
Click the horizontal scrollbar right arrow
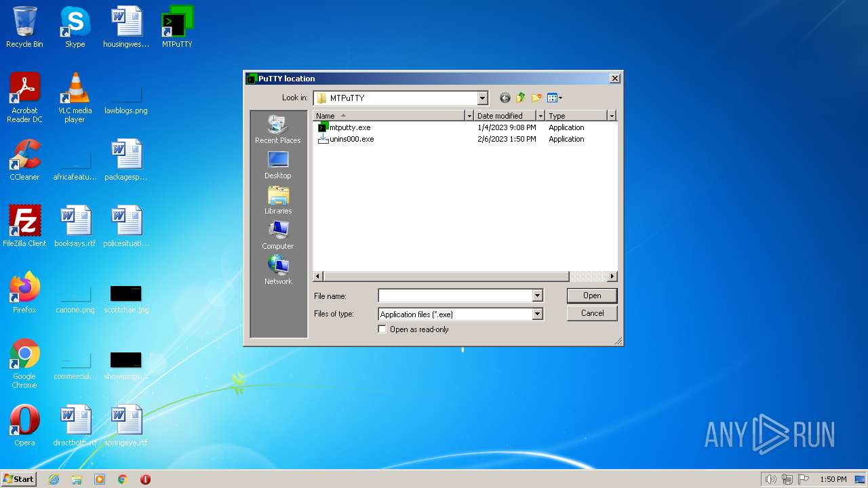point(612,277)
